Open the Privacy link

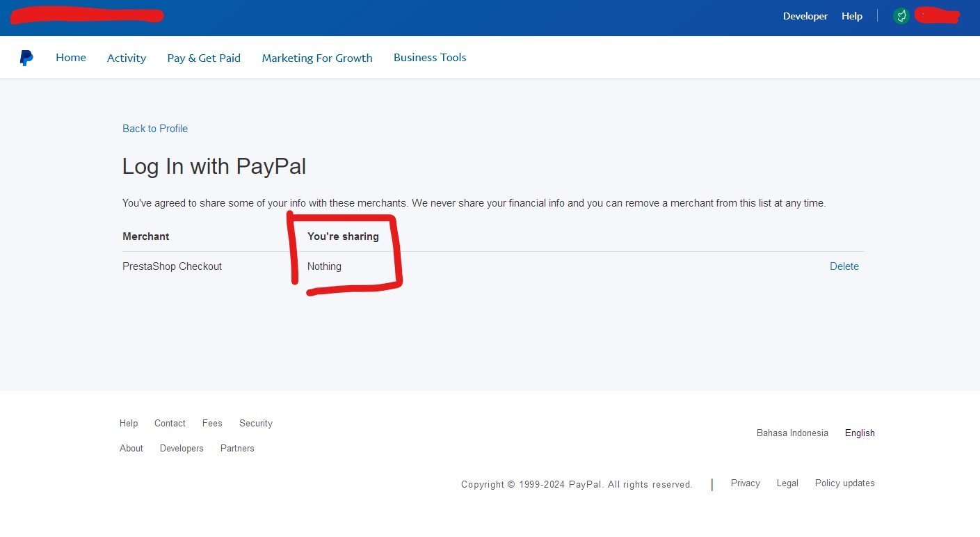point(745,483)
